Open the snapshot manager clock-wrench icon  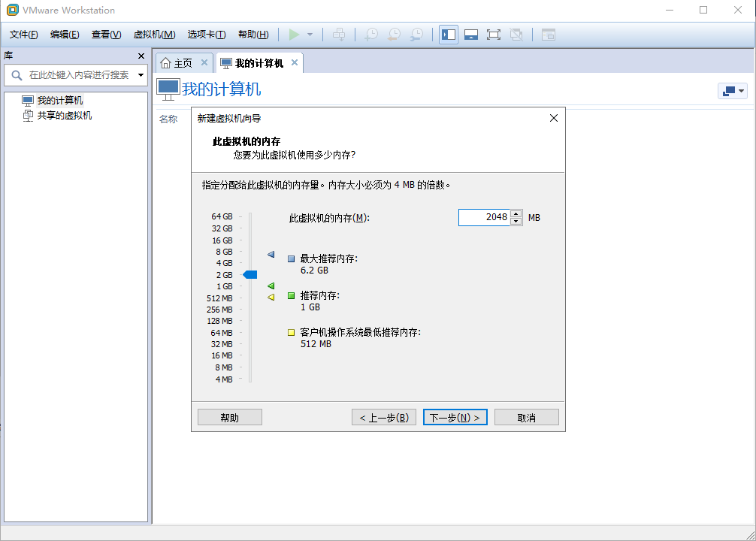[416, 35]
